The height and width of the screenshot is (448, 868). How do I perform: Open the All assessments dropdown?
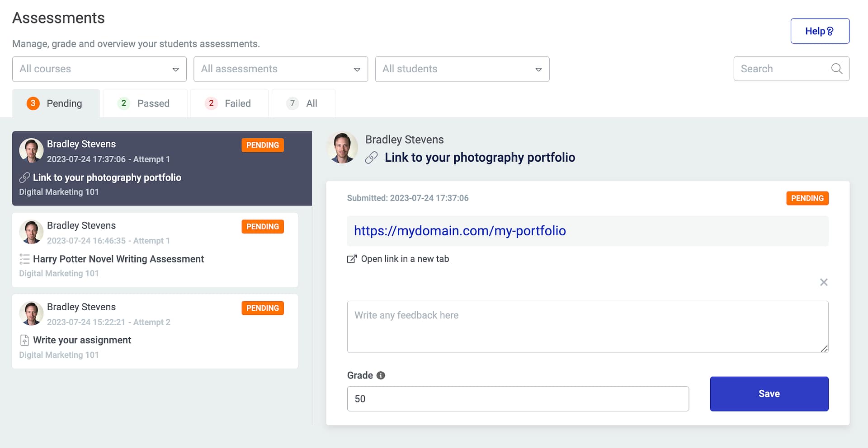[281, 69]
